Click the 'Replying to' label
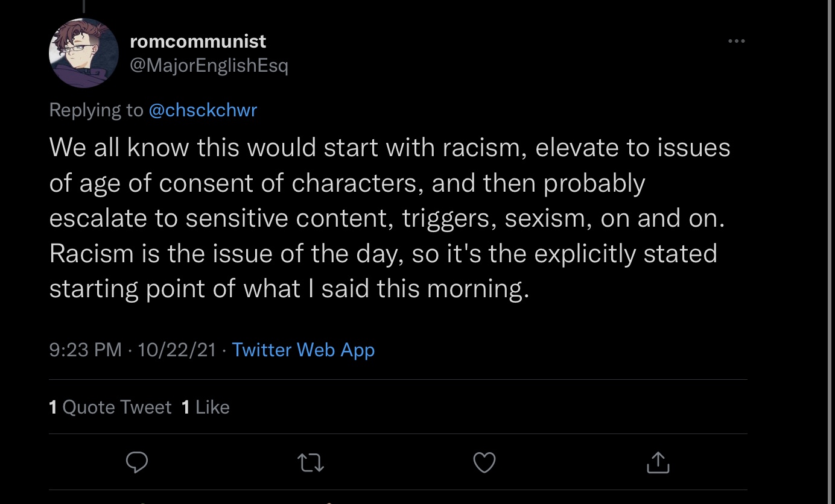 click(x=96, y=110)
